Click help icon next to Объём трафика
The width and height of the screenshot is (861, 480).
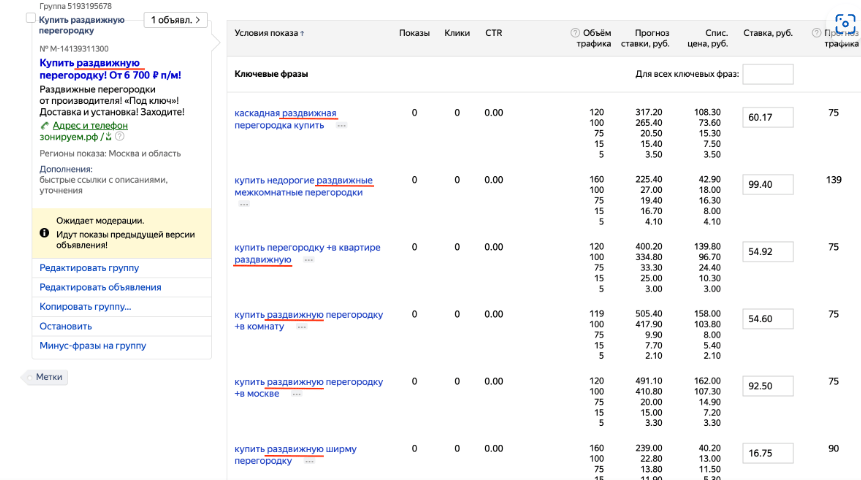click(x=575, y=33)
